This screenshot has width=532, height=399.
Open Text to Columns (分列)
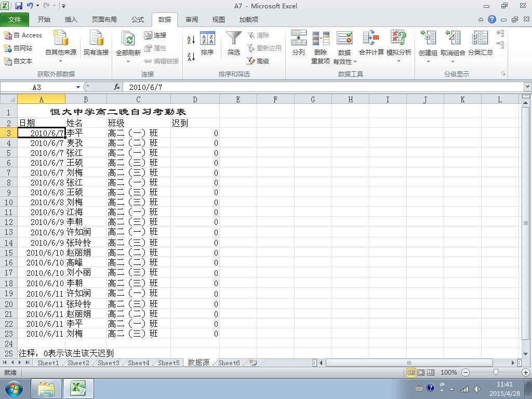coord(299,43)
